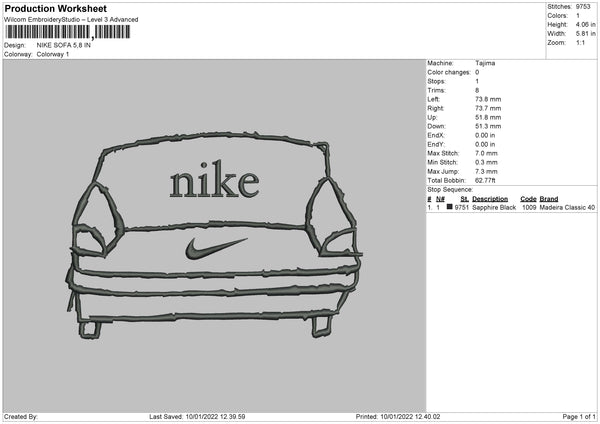Click the Description column header

coord(490,199)
